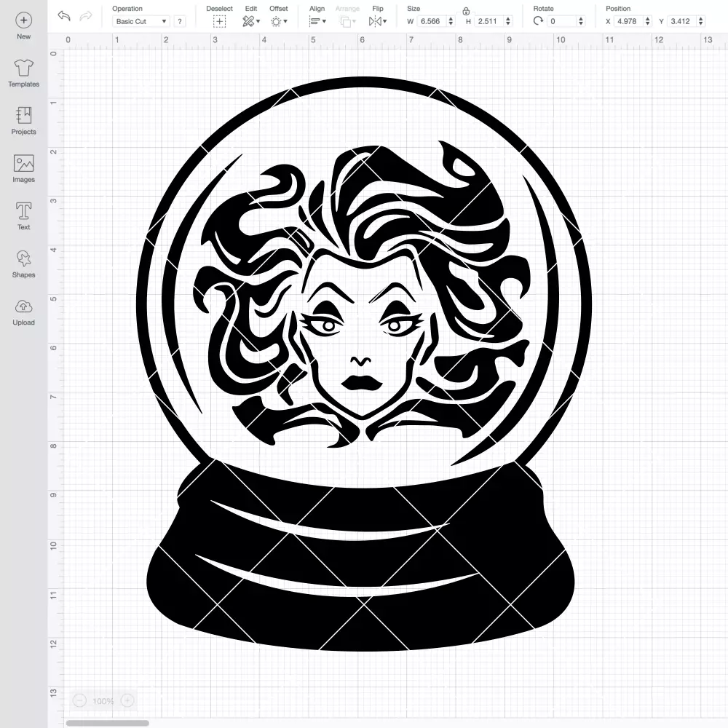Viewport: 728px width, 728px height.
Task: Click the Rotate angle field
Action: 562,21
